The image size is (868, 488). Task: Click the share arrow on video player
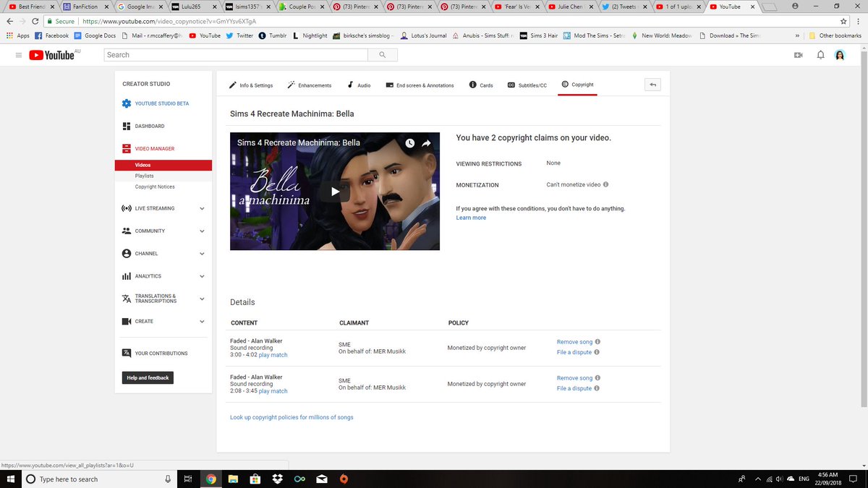[x=426, y=143]
